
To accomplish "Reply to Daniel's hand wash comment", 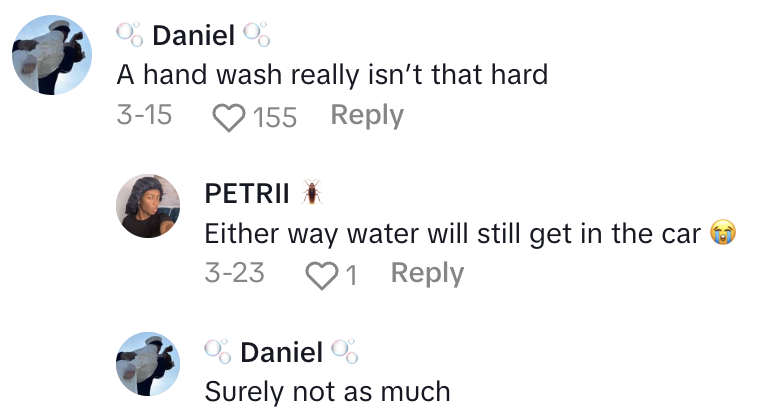I will [x=367, y=116].
